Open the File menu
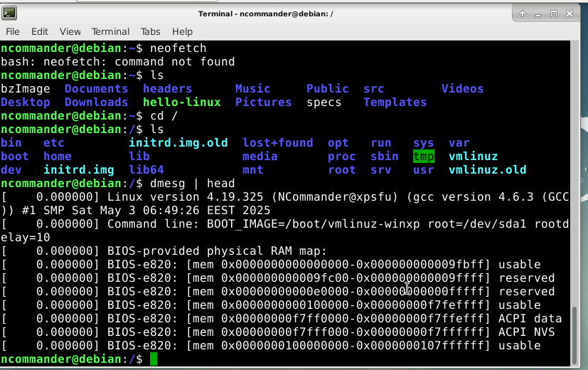The height and width of the screenshot is (370, 588). click(x=14, y=31)
